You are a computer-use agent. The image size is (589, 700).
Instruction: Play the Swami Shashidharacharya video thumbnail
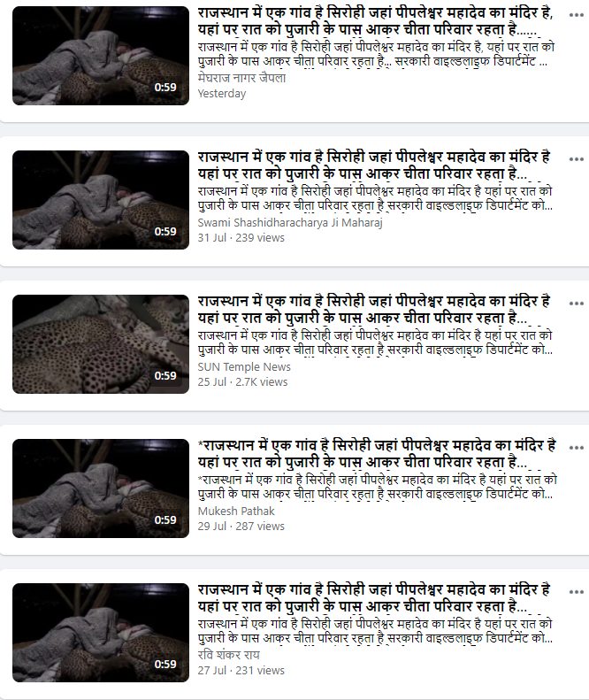pyautogui.click(x=101, y=200)
